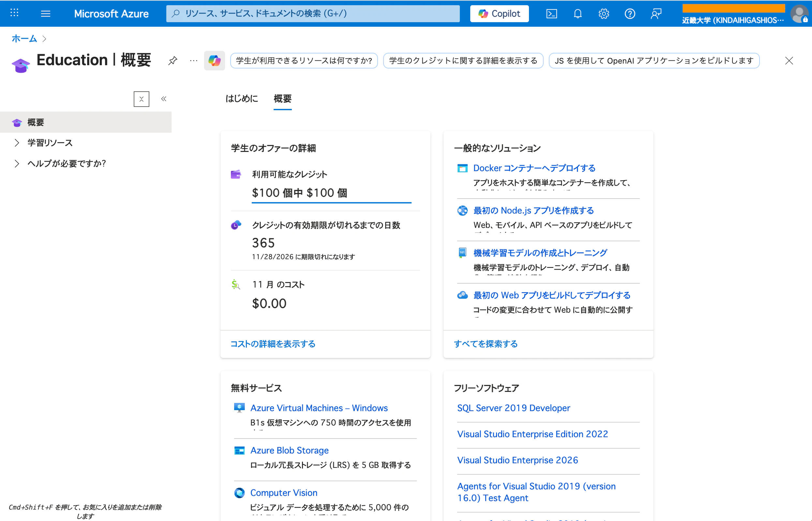The height and width of the screenshot is (521, 812).
Task: Click the machine learning model icon
Action: [462, 253]
